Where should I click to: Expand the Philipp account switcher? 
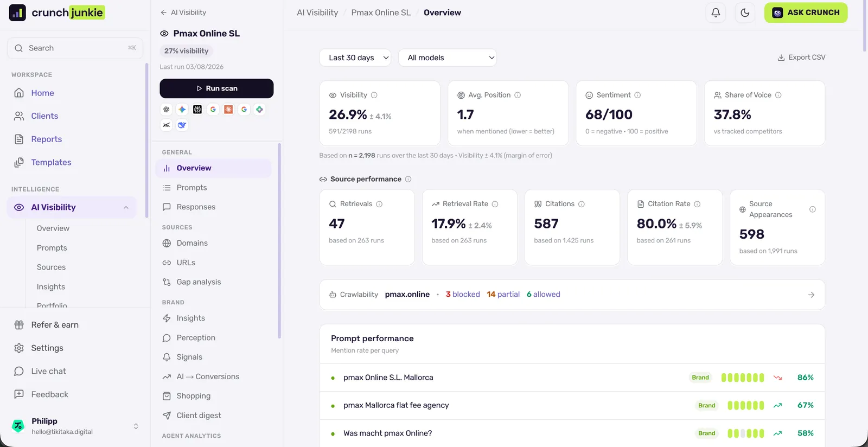coord(136,426)
